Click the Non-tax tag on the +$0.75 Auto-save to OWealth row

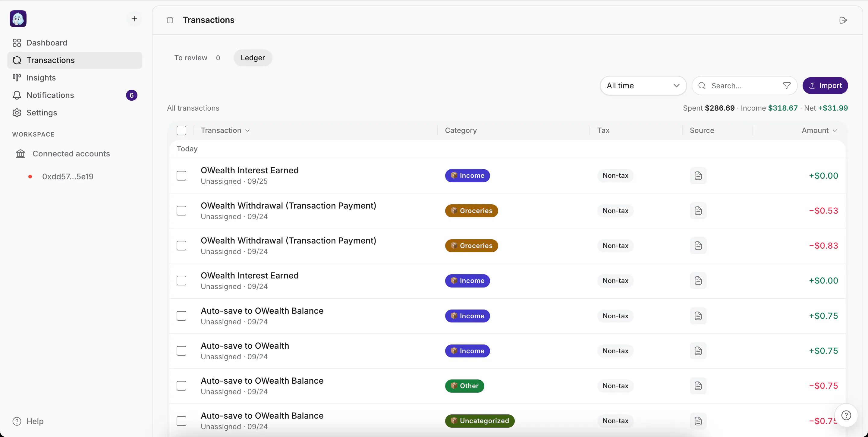tap(615, 351)
